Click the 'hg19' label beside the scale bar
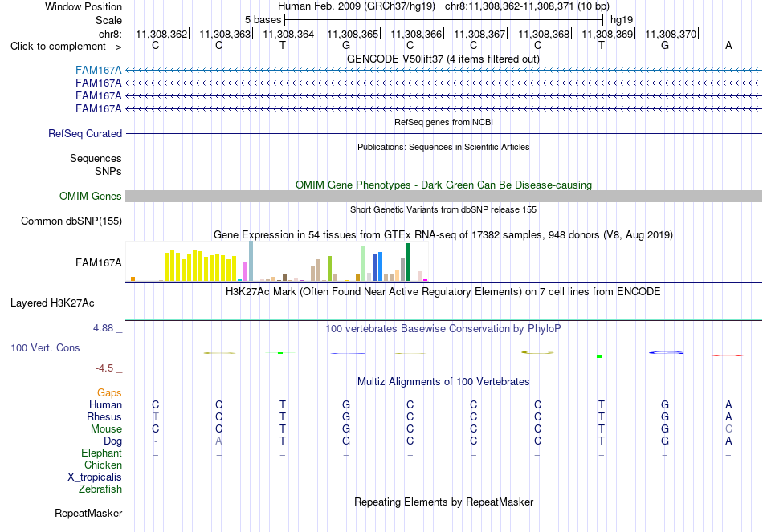The width and height of the screenshot is (763, 532). point(622,20)
